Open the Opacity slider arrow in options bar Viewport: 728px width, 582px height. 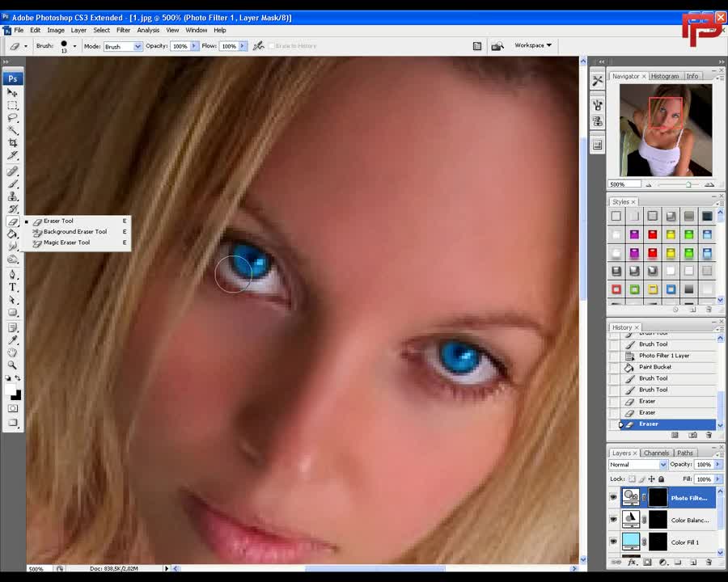194,46
